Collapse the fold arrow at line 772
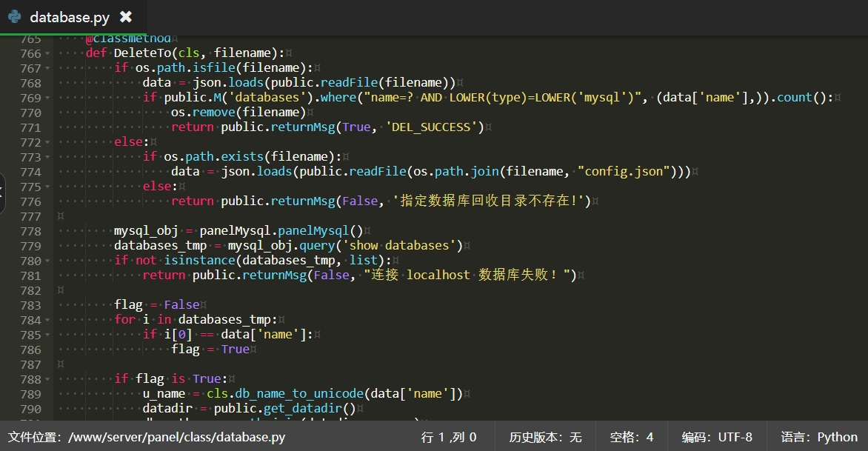 (x=47, y=143)
